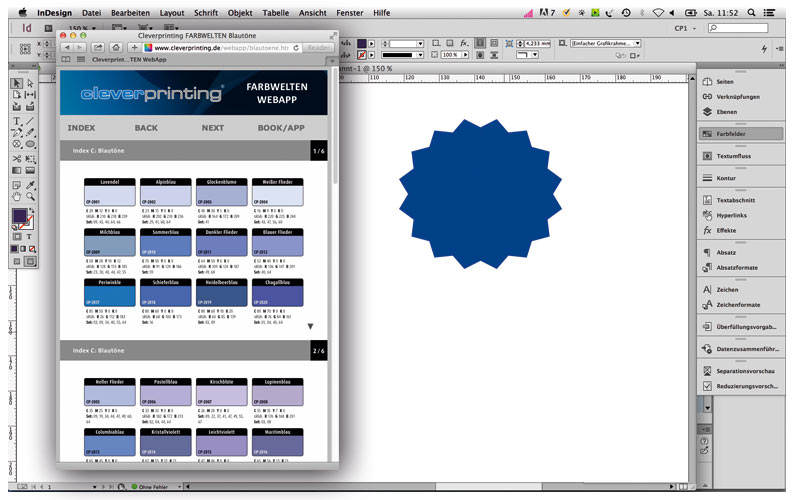Open the Farbfelder panel
The image size is (800, 500).
[x=741, y=134]
